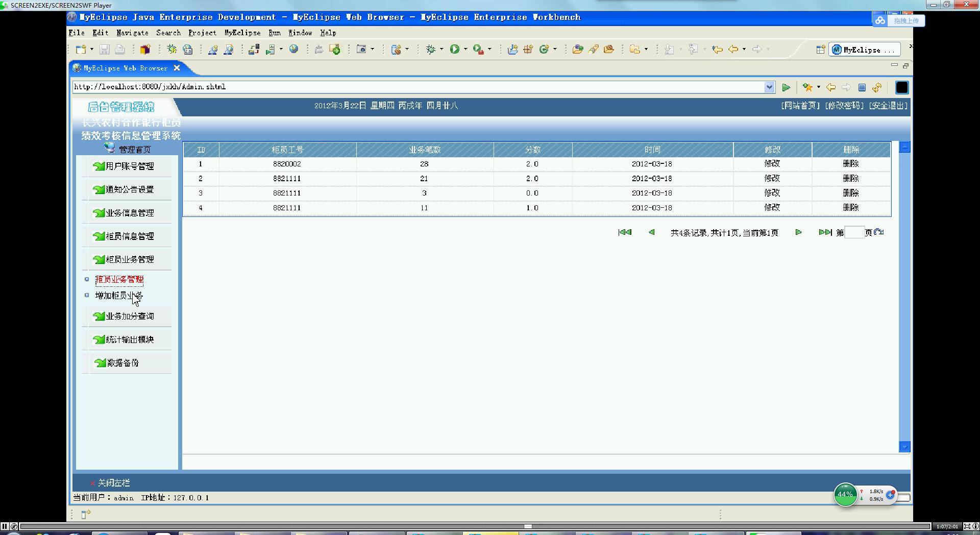Screen dimensions: 980x535
Task: Click the Open Type folder icon
Action: coord(578,49)
